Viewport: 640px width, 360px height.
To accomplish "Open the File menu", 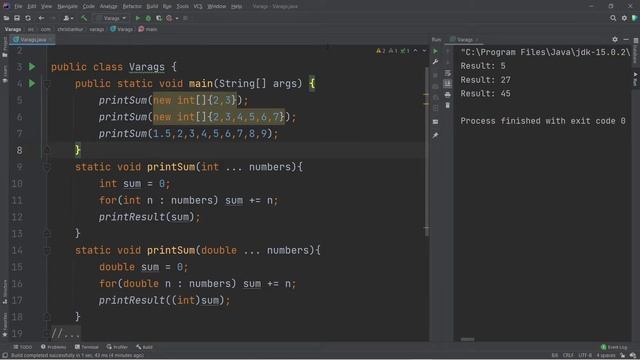I will [x=18, y=7].
